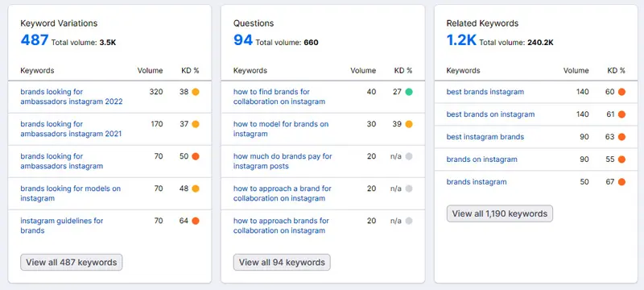This screenshot has height=290, width=644.
Task: Click grey n/a dot for 'approach a brand' row
Action: 409,188
